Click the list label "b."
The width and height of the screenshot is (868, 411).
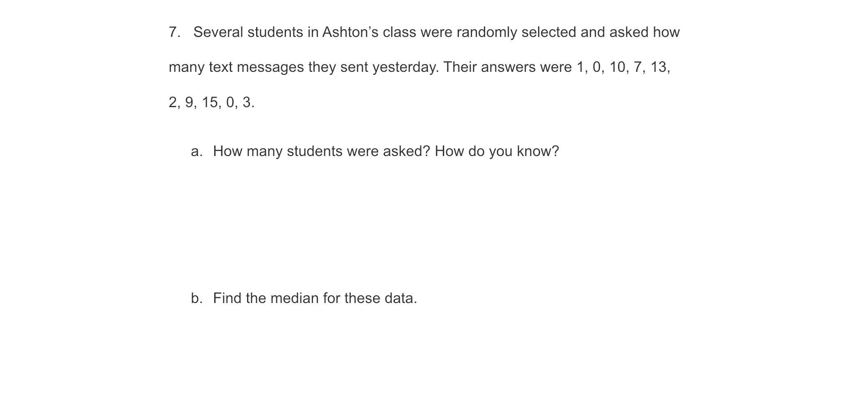pos(197,298)
